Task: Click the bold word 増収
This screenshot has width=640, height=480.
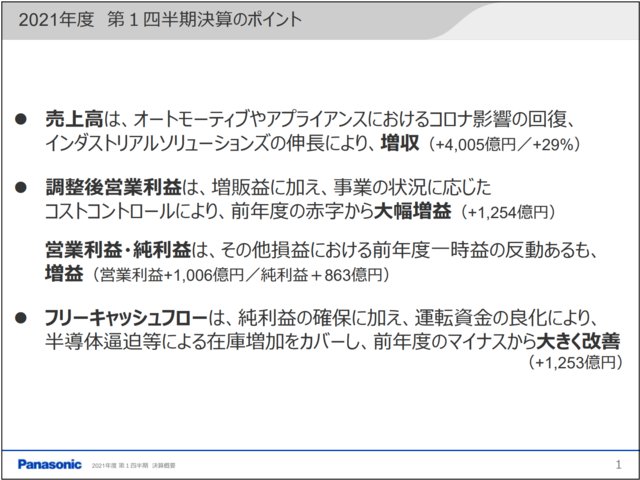Action: pos(400,143)
